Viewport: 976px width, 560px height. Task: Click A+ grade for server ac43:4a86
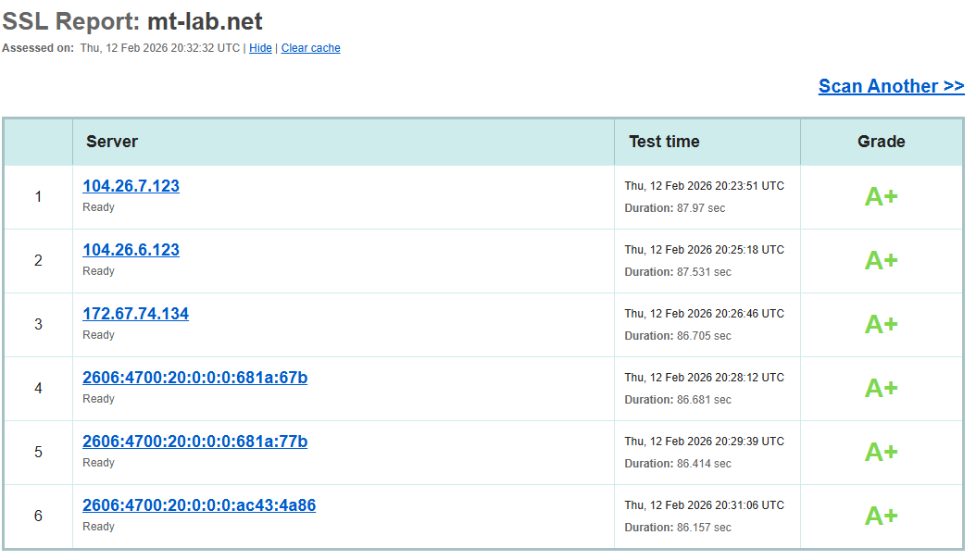pyautogui.click(x=882, y=516)
